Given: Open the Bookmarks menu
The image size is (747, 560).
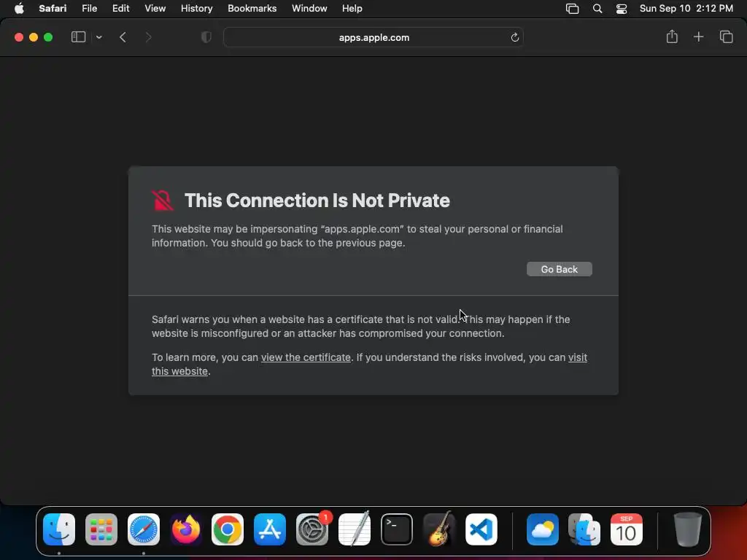Looking at the screenshot, I should (252, 9).
